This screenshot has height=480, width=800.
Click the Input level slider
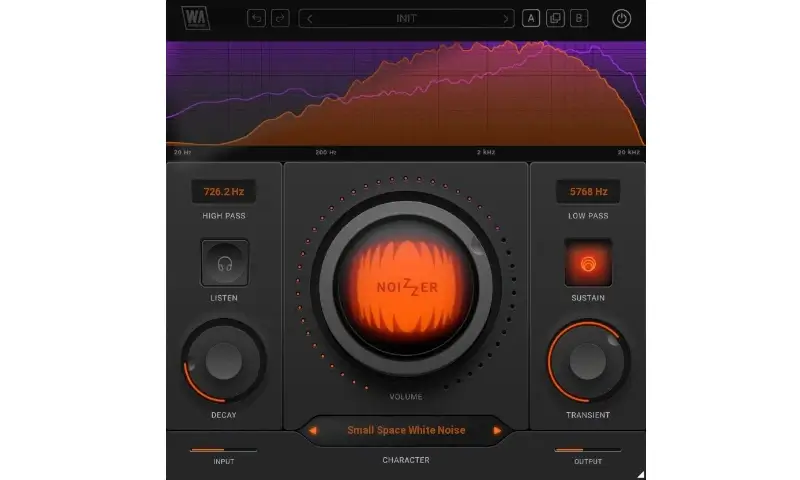(223, 450)
